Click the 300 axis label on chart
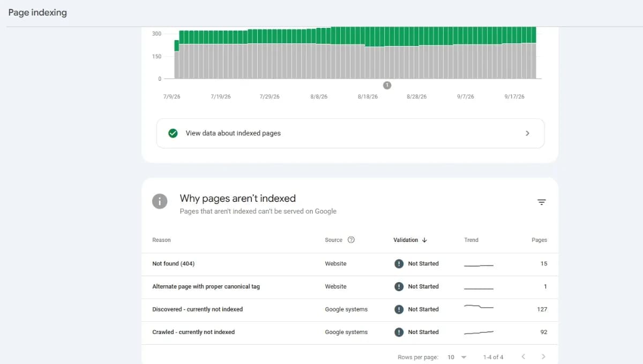Image resolution: width=643 pixels, height=364 pixels. tap(156, 34)
